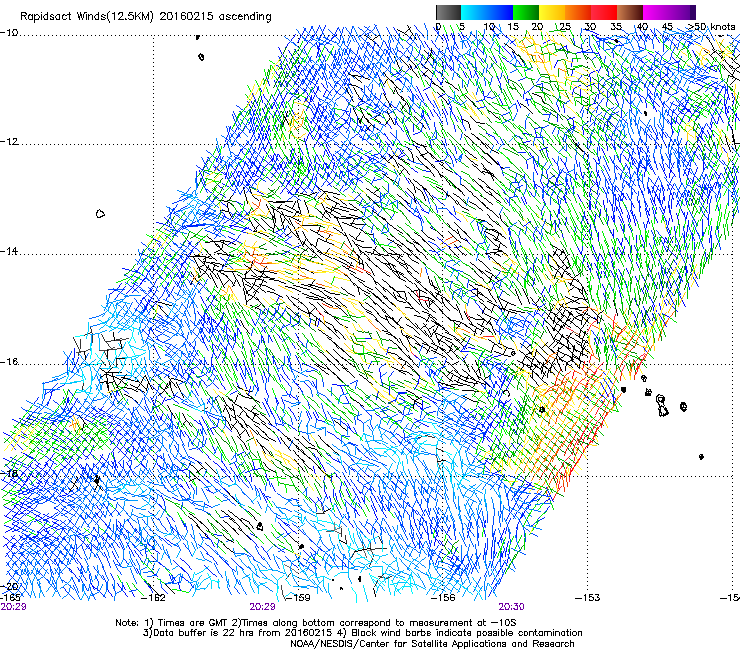Click the "NOAA/NESDIS/Center for Satellite Applications" credit
This screenshot has height=650, width=740.
point(432,644)
